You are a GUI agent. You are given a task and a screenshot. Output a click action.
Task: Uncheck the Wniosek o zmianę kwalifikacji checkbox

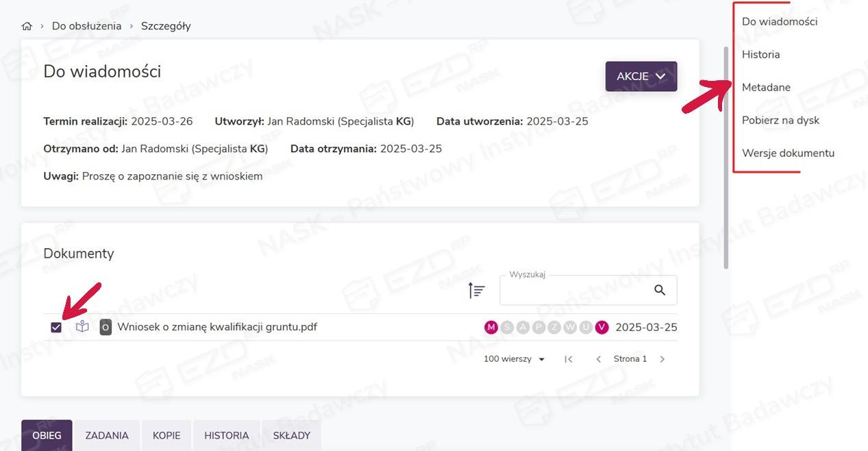pyautogui.click(x=56, y=328)
